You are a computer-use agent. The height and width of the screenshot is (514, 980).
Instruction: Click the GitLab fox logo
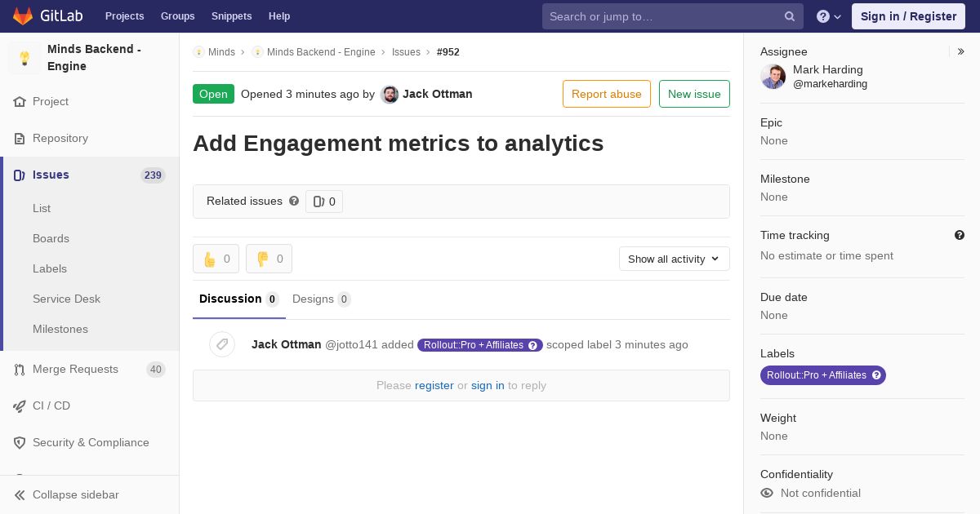pos(22,16)
